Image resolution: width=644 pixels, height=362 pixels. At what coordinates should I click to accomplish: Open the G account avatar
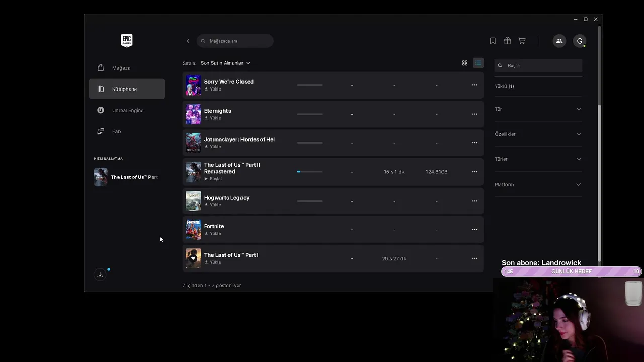[580, 41]
